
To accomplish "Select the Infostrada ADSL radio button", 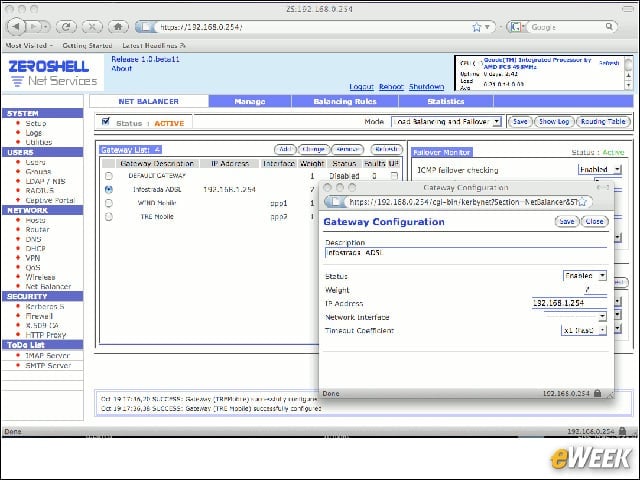I will [x=109, y=189].
